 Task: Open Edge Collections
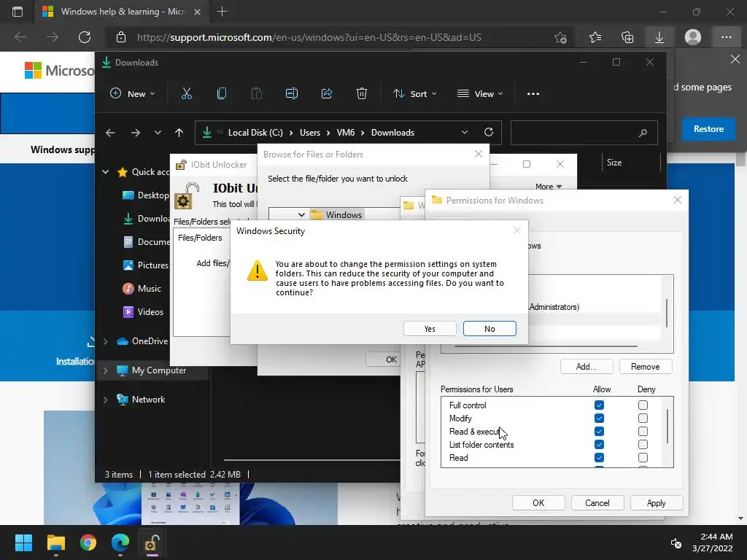pyautogui.click(x=627, y=37)
